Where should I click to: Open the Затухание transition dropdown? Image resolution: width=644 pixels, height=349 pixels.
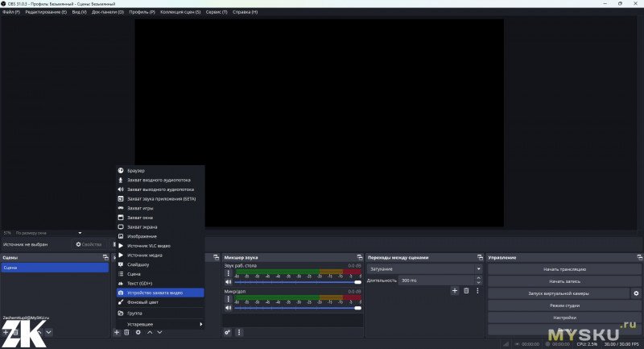pyautogui.click(x=425, y=269)
